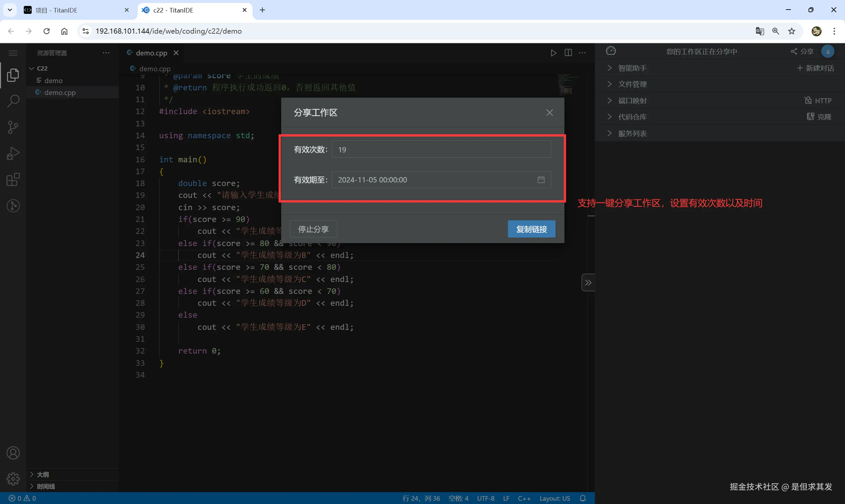Screen dimensions: 845x504
Task: Select the demo.cpp editor tab
Action: pos(151,53)
